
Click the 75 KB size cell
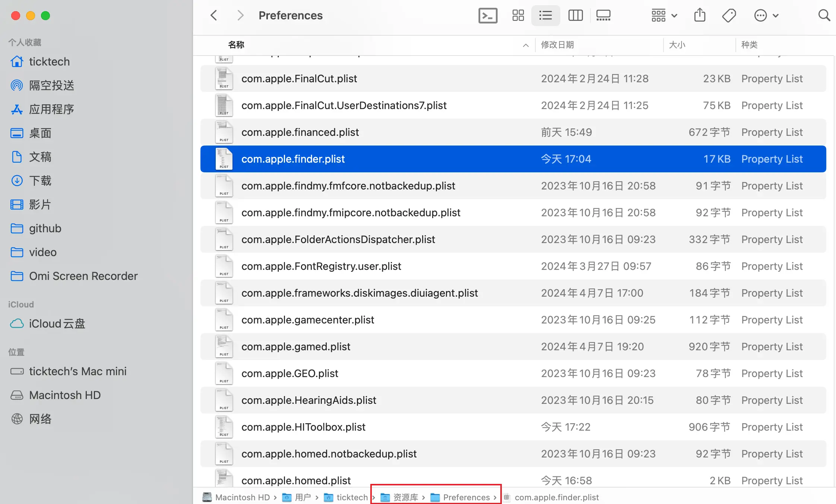(716, 105)
